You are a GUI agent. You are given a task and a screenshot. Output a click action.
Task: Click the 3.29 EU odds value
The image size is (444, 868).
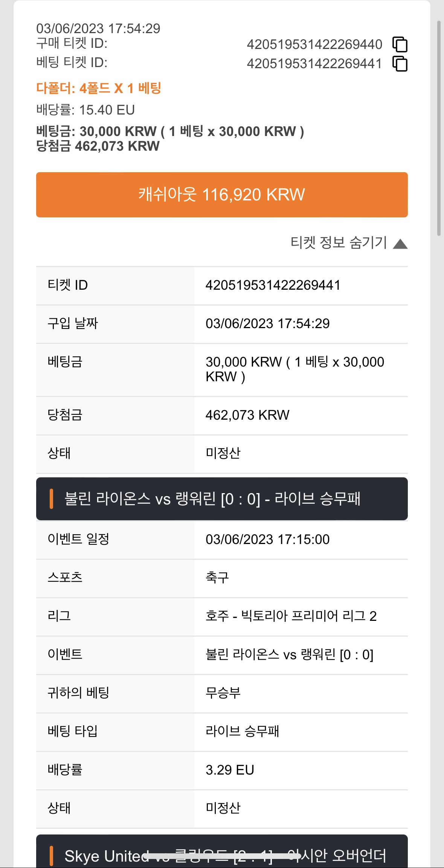coord(230,770)
